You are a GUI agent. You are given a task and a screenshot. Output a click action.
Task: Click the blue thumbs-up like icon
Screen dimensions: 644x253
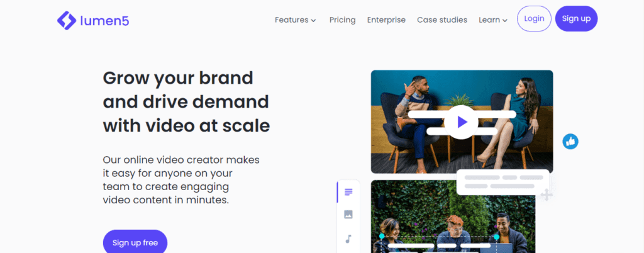570,142
